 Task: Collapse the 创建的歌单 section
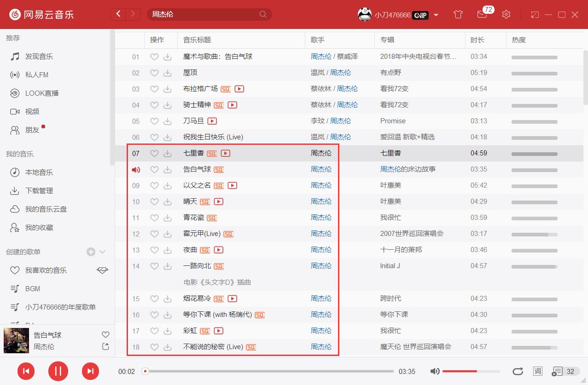click(103, 252)
